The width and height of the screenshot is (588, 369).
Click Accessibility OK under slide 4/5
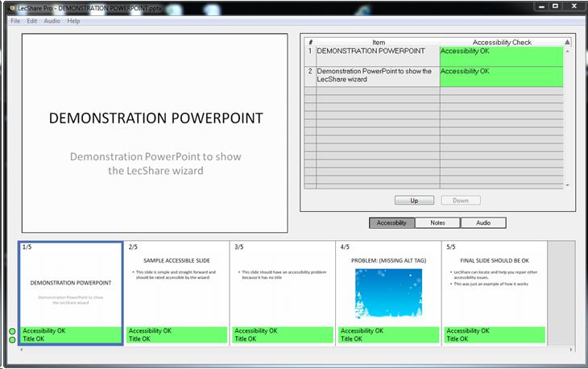[x=362, y=331]
